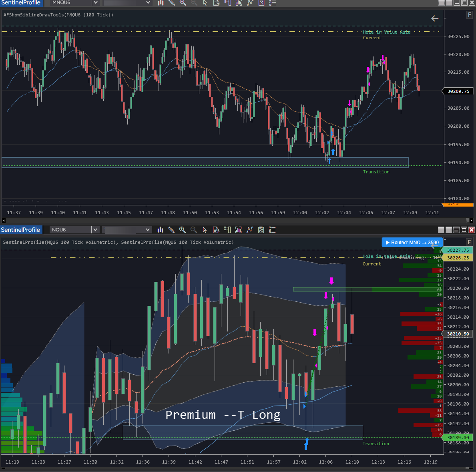Click yellow 30226.25 price tag
476x472 pixels.
click(458, 258)
